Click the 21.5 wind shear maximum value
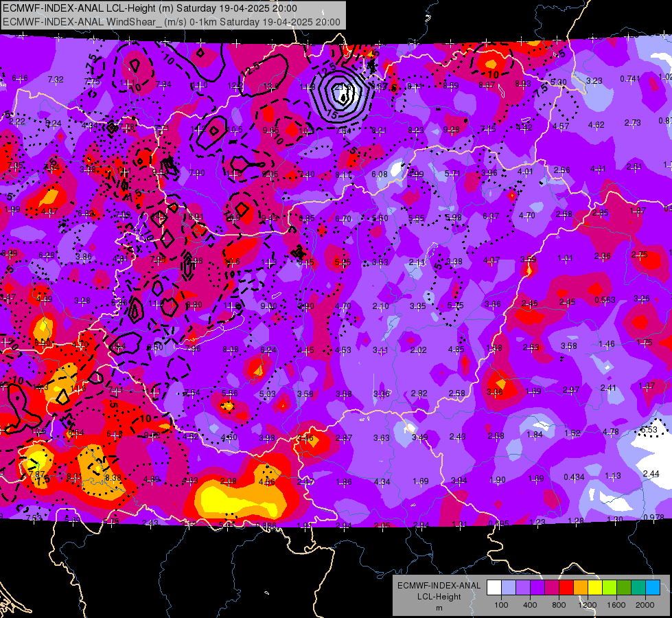The width and height of the screenshot is (672, 618). click(x=343, y=87)
